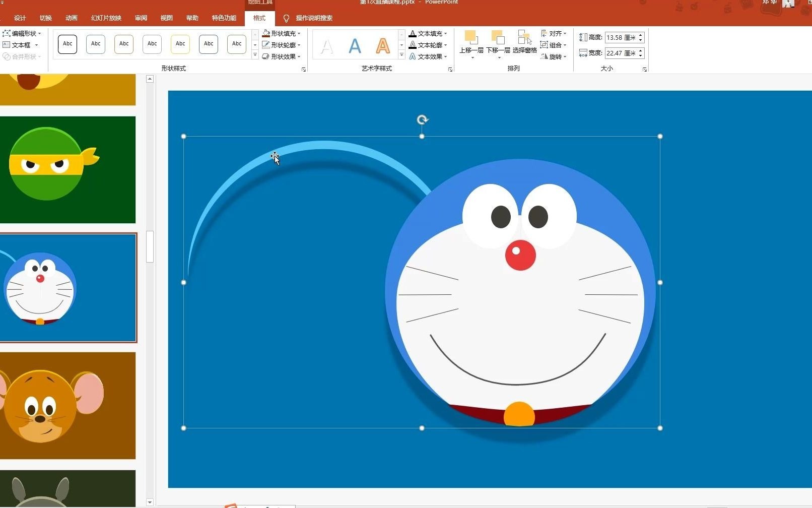Apply the orange WordArt style A
812x508 pixels.
pos(383,46)
